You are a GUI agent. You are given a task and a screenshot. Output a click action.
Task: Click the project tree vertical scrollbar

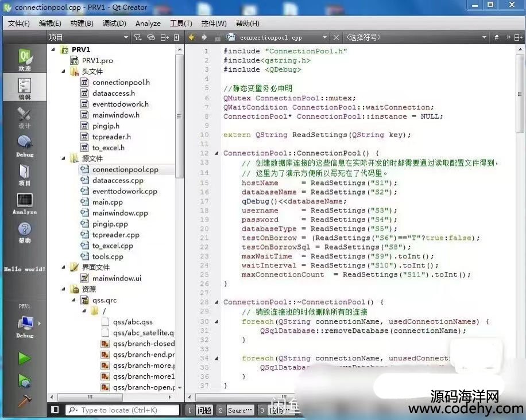pyautogui.click(x=180, y=116)
